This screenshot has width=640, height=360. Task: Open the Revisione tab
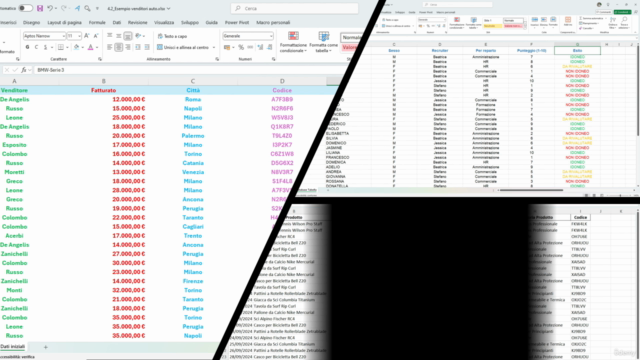click(138, 22)
